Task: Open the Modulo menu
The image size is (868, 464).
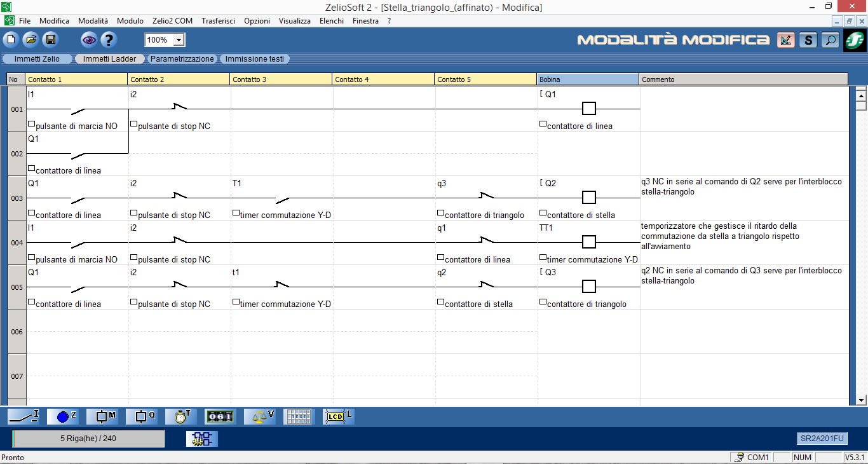Action: click(130, 21)
